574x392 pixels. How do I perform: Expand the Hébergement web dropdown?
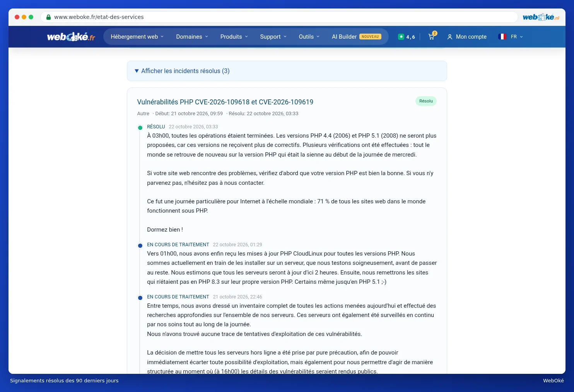pos(137,37)
